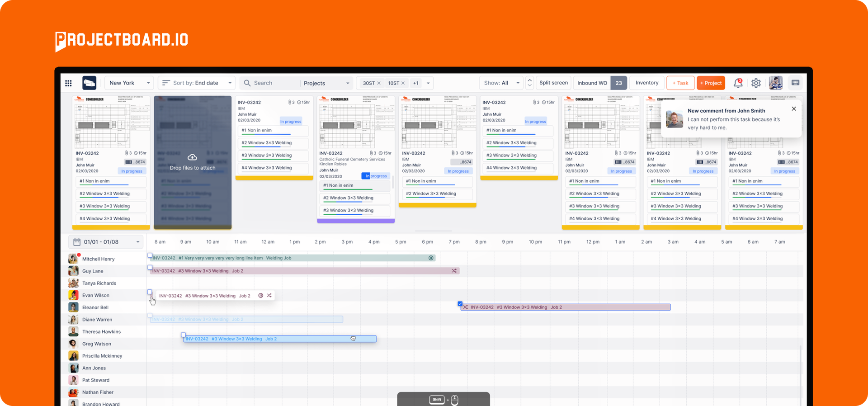868x406 pixels.
Task: Click highlighted In progress badge on Catholic Funeral card
Action: point(375,176)
